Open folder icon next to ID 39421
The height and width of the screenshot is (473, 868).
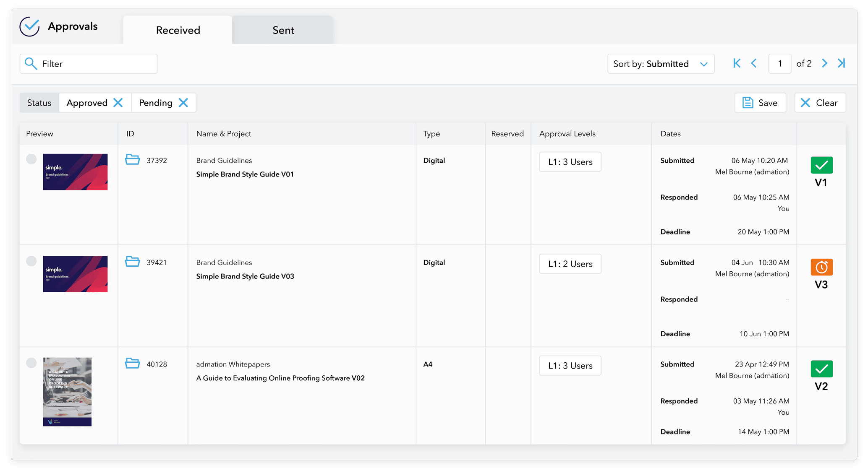[132, 262]
